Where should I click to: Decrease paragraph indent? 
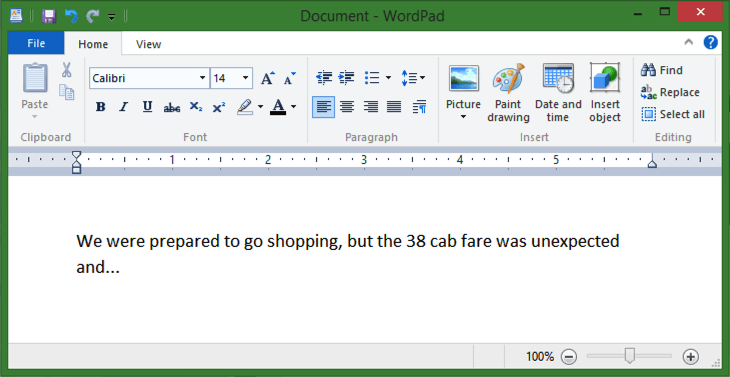click(324, 78)
